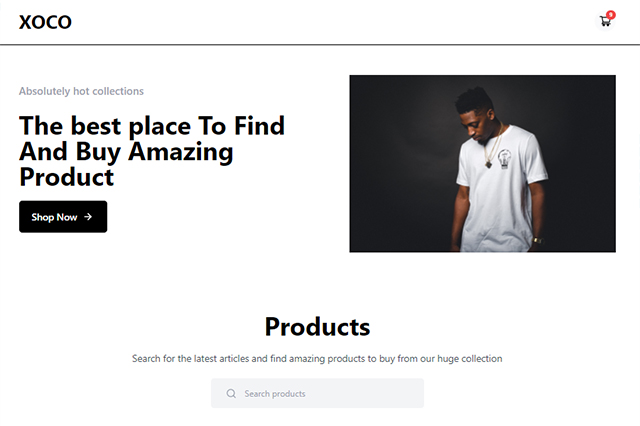Click the hero photo of the model
The image size is (640, 426).
[x=482, y=163]
